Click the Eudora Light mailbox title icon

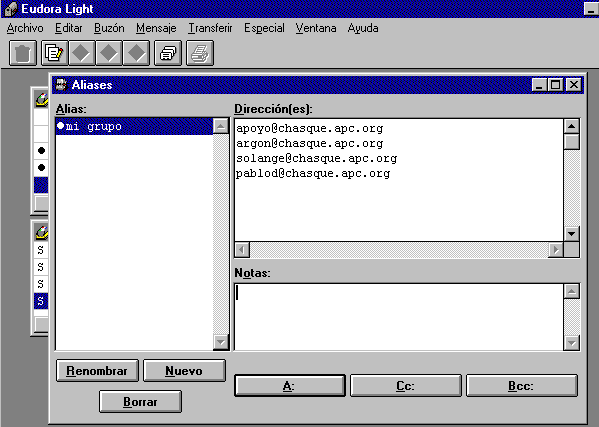[x=11, y=9]
